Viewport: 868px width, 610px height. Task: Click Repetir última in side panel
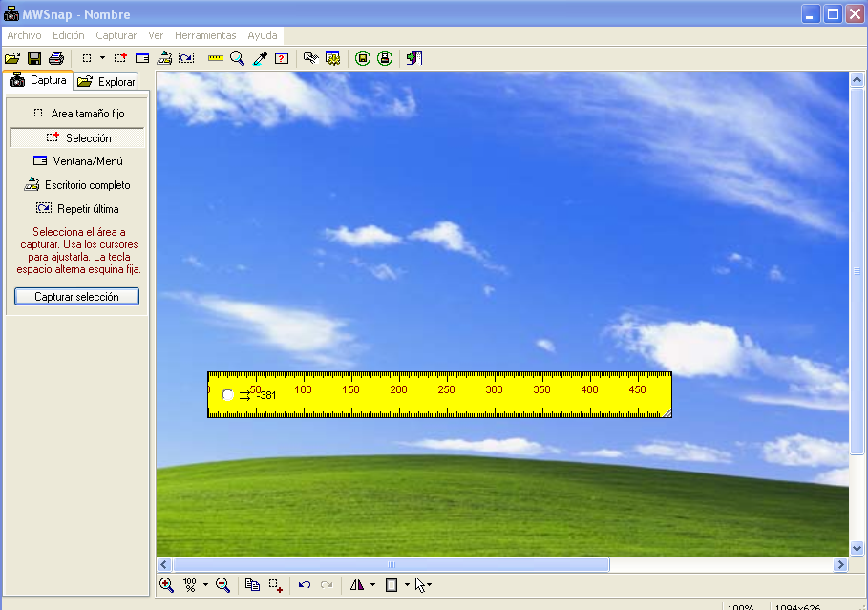coord(77,209)
